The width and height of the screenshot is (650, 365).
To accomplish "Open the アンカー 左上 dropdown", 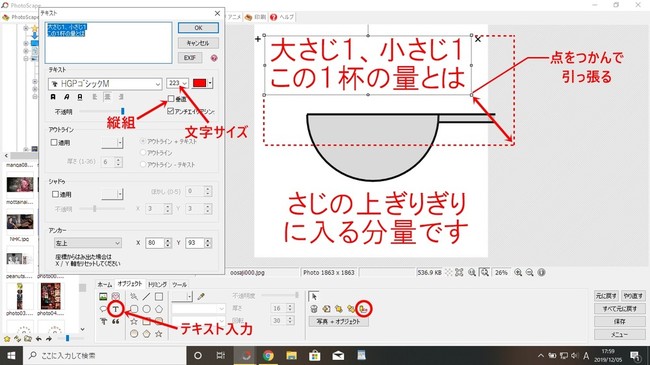I will click(x=87, y=243).
